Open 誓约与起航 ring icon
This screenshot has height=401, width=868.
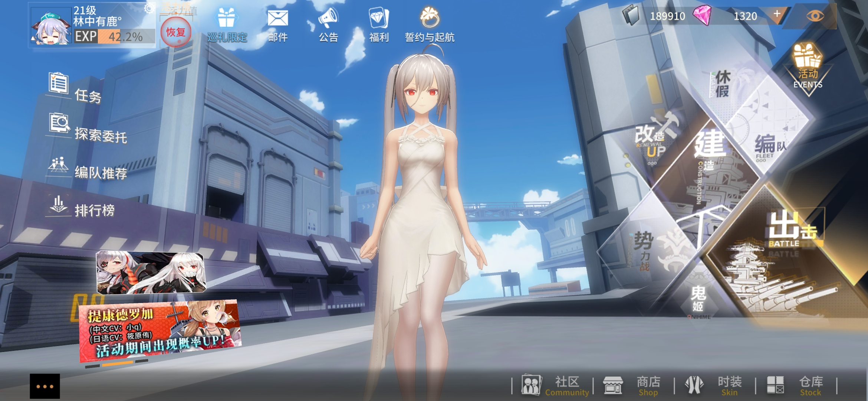coord(430,17)
